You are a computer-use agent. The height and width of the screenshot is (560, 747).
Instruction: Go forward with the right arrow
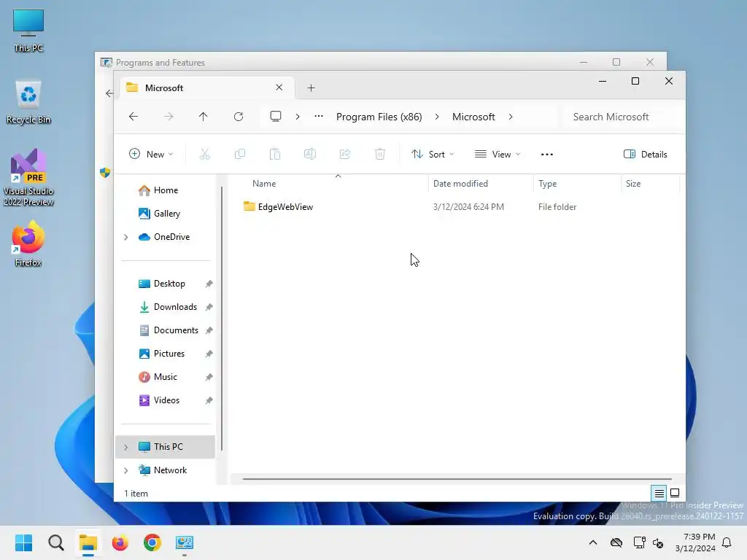[169, 117]
